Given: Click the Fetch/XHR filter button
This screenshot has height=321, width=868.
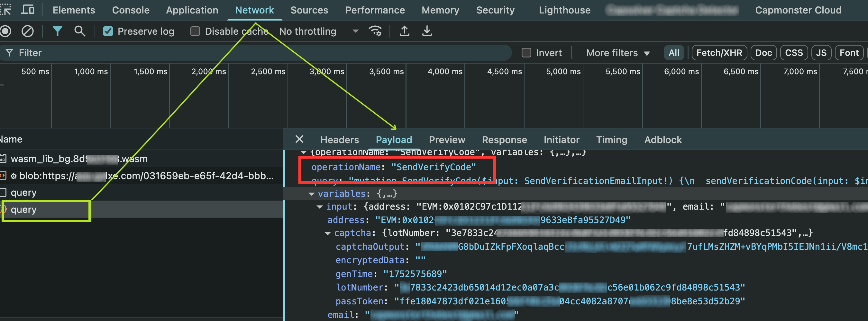Looking at the screenshot, I should (719, 53).
